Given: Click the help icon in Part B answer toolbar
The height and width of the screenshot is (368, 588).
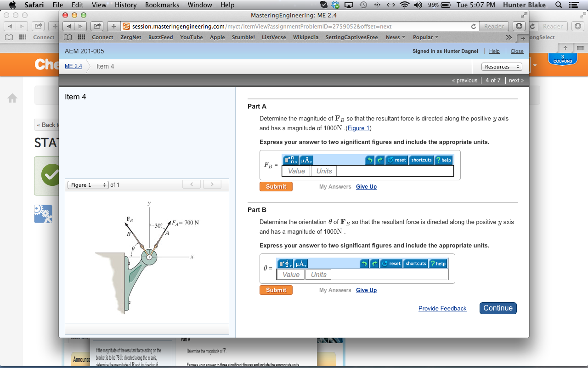Looking at the screenshot, I should tap(437, 263).
